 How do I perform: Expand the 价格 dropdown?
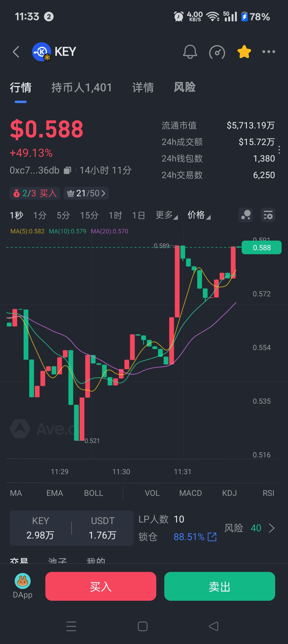coord(199,215)
